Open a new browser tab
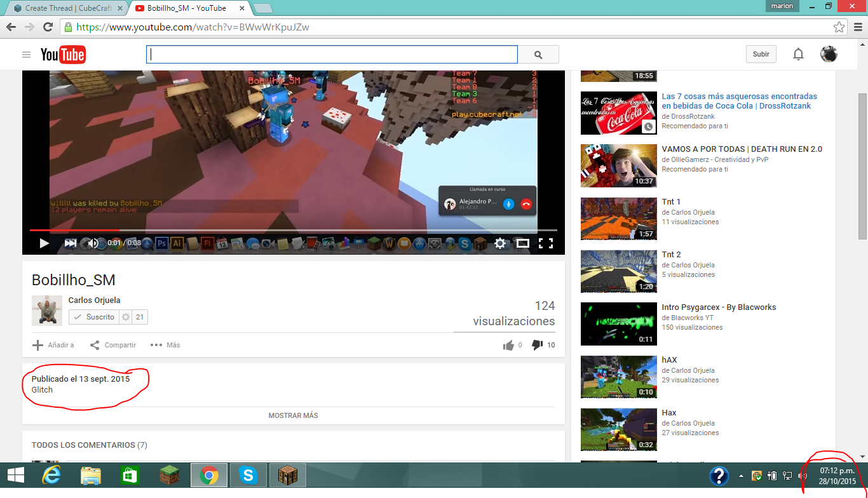 (263, 8)
